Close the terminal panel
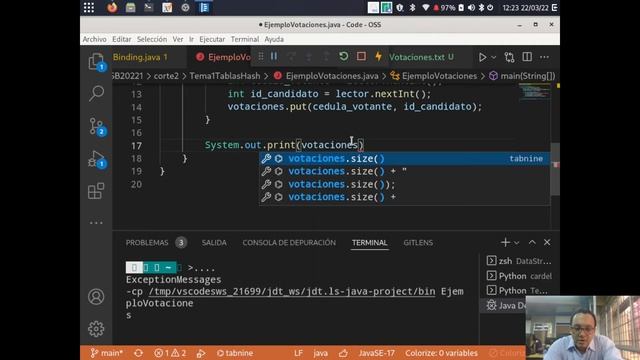Image resolution: width=640 pixels, height=360 pixels. coord(547,242)
